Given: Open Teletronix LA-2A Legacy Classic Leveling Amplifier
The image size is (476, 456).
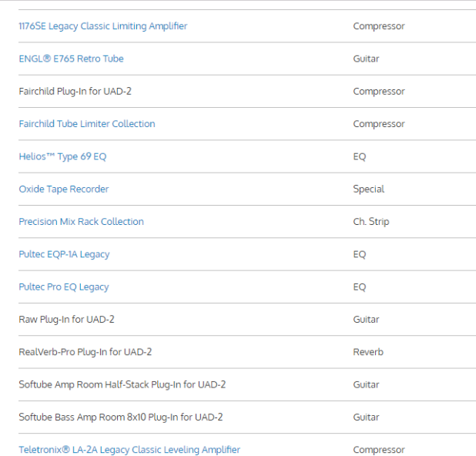Looking at the screenshot, I should [x=129, y=450].
